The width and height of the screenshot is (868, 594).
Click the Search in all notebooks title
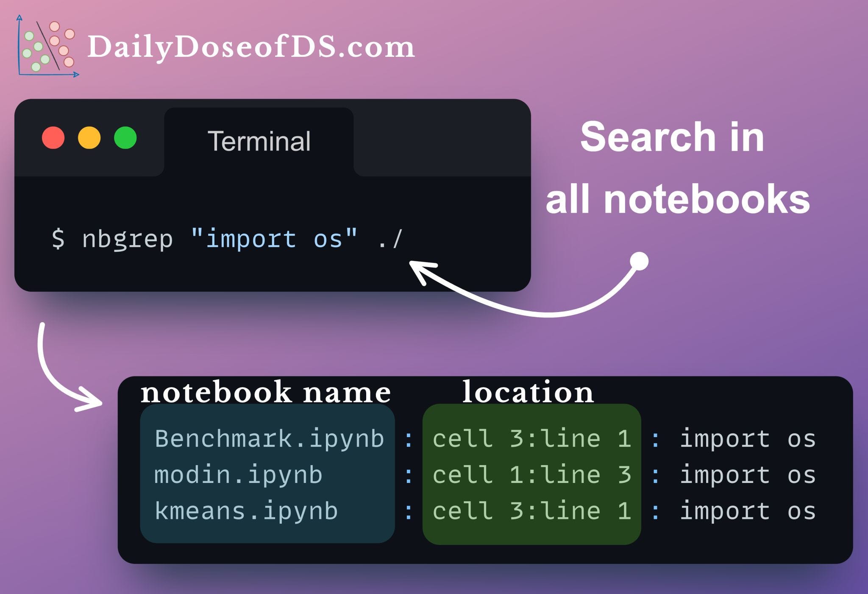pos(677,167)
